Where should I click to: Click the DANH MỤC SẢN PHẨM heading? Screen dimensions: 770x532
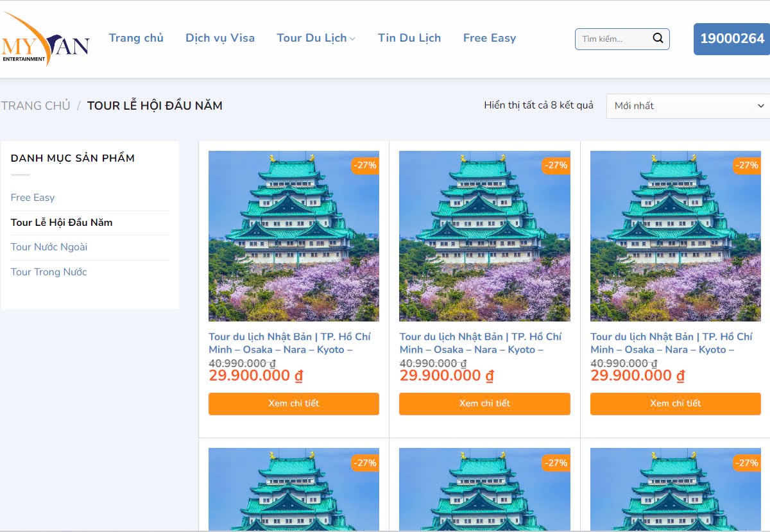(73, 158)
